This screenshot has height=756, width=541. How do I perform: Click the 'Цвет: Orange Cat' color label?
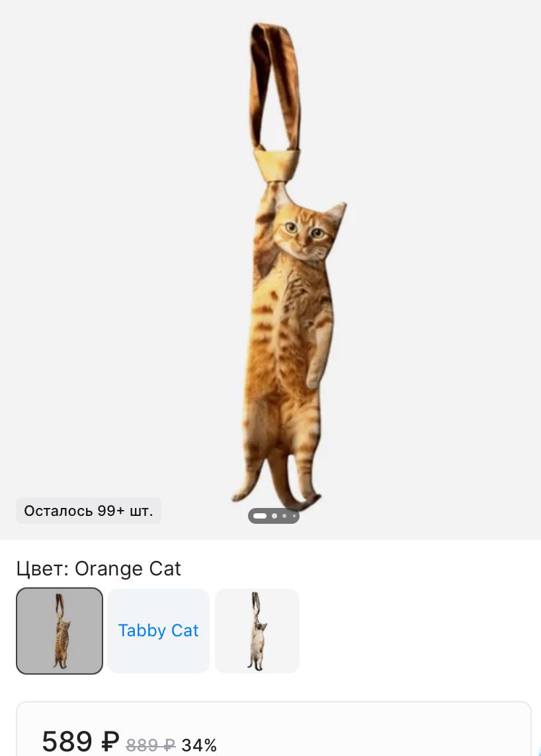coord(99,568)
